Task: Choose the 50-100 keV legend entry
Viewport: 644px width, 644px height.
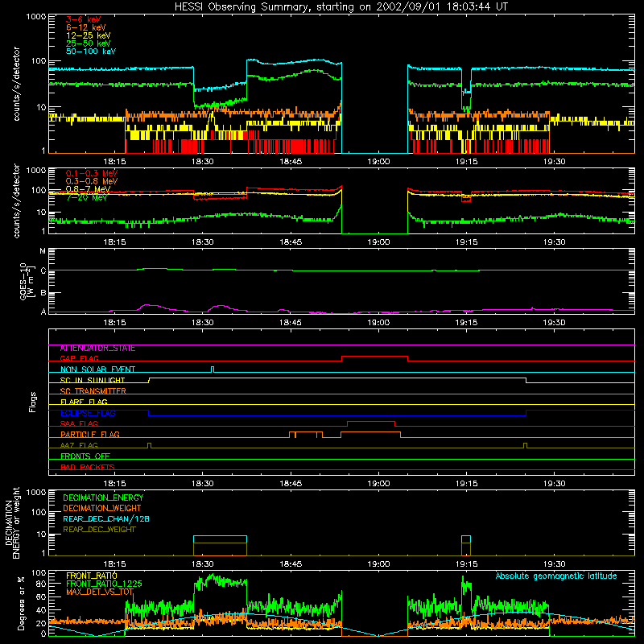Action: pos(91,52)
